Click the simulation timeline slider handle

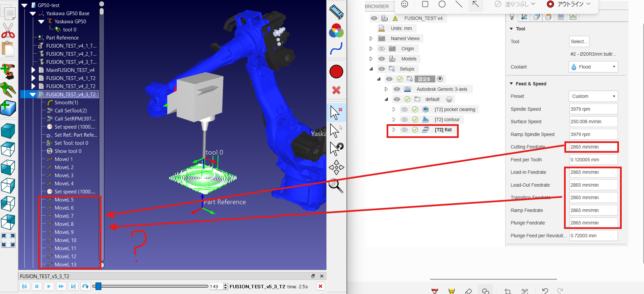point(98,286)
